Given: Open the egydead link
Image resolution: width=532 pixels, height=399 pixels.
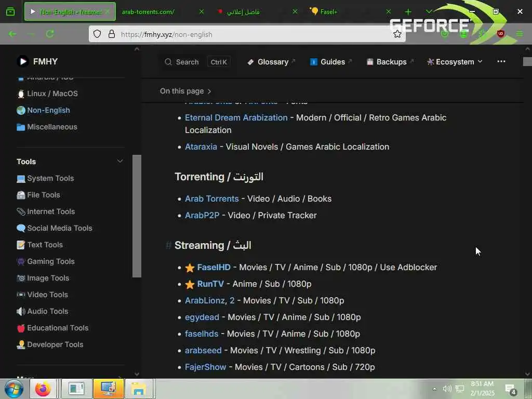Looking at the screenshot, I should click(x=202, y=317).
